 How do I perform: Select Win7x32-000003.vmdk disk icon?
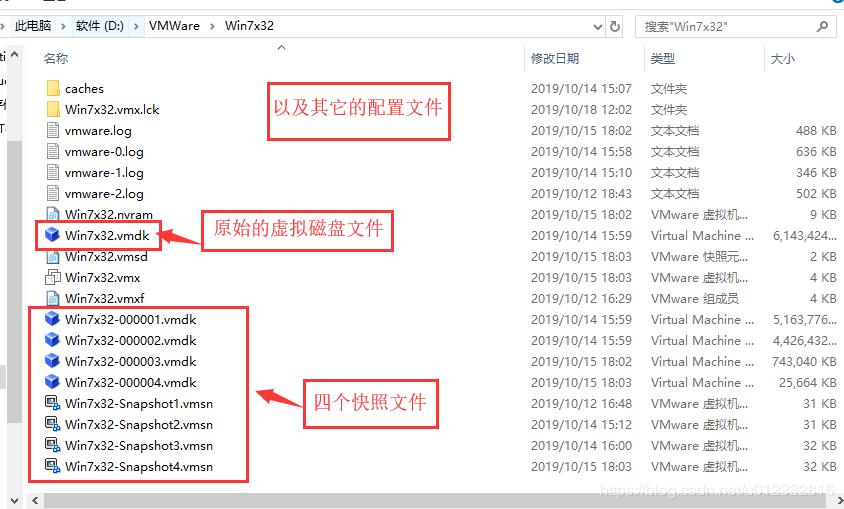52,361
